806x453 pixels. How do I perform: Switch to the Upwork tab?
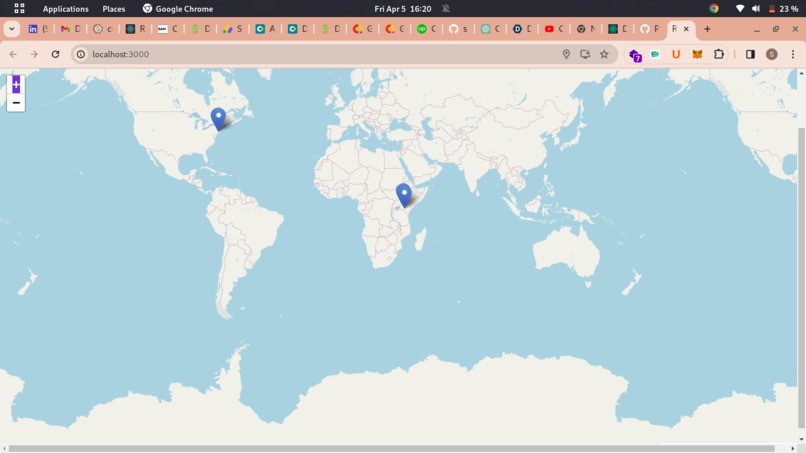pyautogui.click(x=426, y=29)
